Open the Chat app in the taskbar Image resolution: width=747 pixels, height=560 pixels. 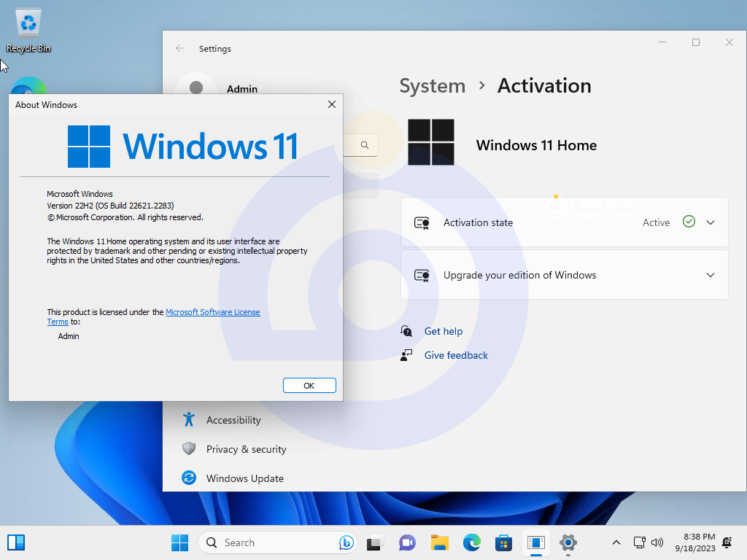[x=407, y=542]
